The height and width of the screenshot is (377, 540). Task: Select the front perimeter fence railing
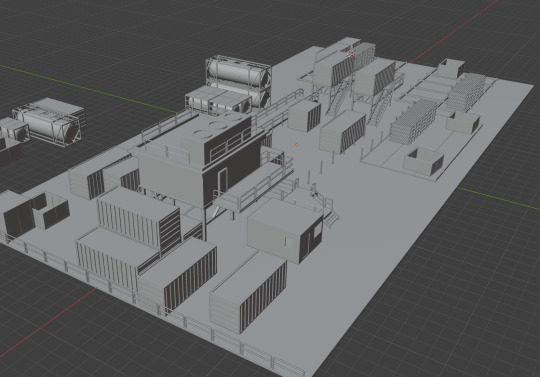point(152,303)
